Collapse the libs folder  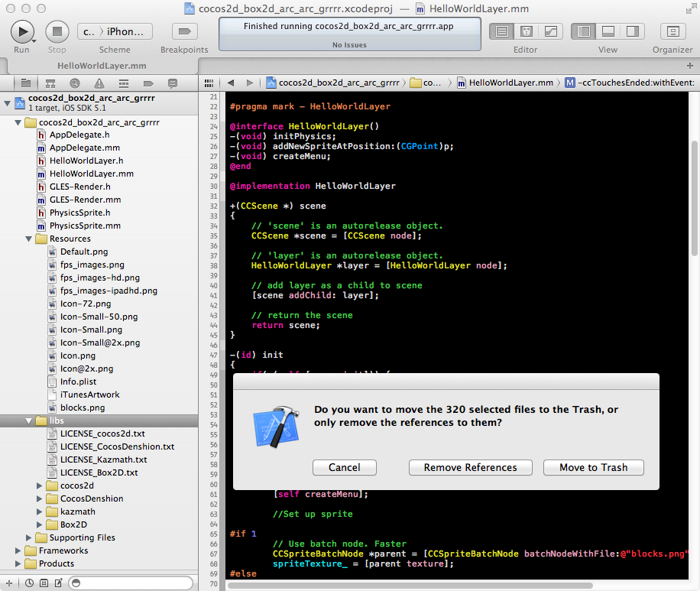28,421
